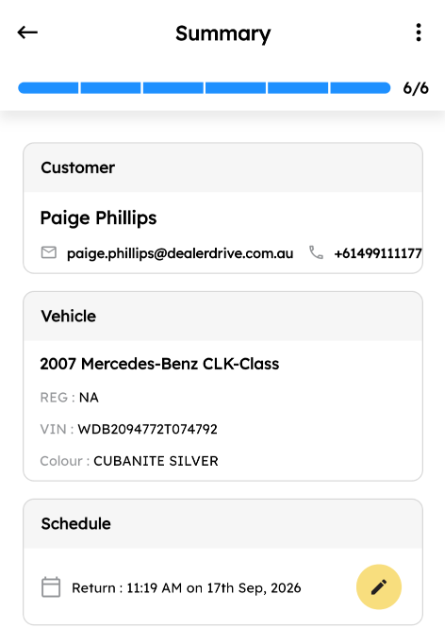Click the first progress bar segment
The height and width of the screenshot is (636, 445).
click(48, 88)
